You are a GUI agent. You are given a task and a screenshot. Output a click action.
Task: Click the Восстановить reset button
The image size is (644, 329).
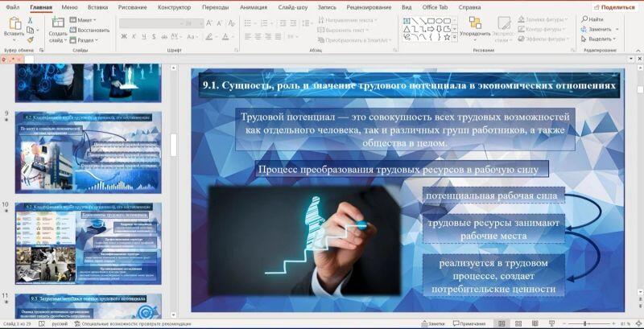(x=89, y=30)
